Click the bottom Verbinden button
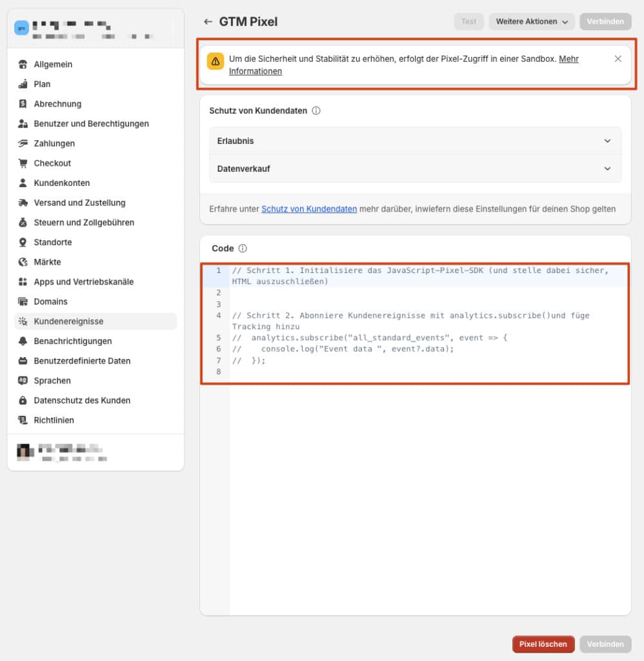 pos(605,644)
